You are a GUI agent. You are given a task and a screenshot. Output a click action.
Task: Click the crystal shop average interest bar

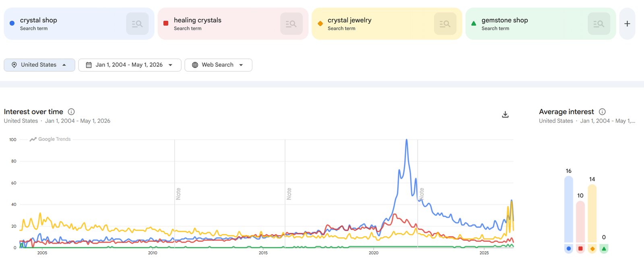click(x=569, y=209)
